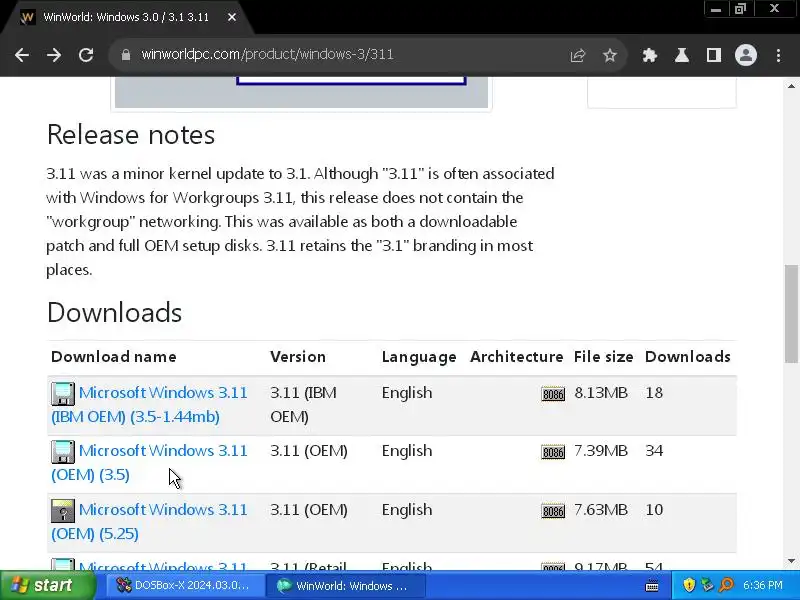Click the 8.13MB file size cell
The width and height of the screenshot is (800, 600).
point(601,393)
